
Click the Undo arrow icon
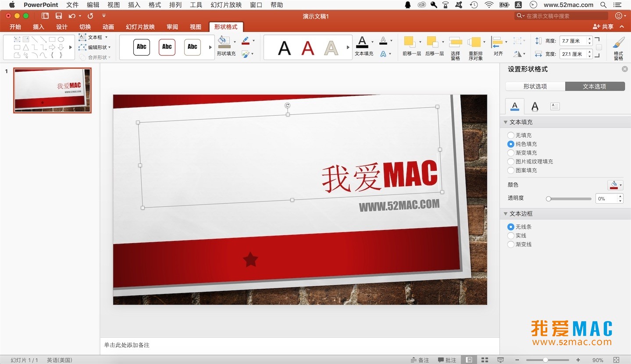72,16
